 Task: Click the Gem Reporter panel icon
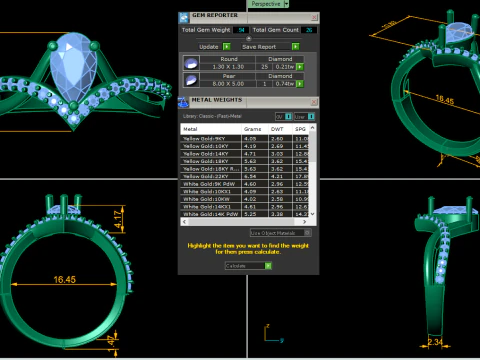[x=184, y=17]
